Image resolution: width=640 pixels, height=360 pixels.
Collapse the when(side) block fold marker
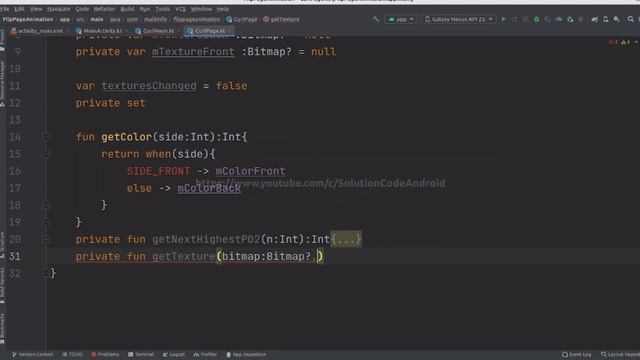pyautogui.click(x=46, y=154)
